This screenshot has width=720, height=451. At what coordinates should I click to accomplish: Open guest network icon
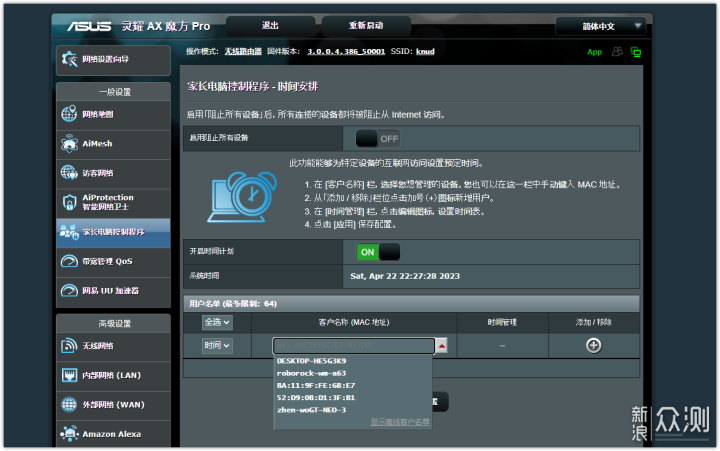[x=69, y=173]
